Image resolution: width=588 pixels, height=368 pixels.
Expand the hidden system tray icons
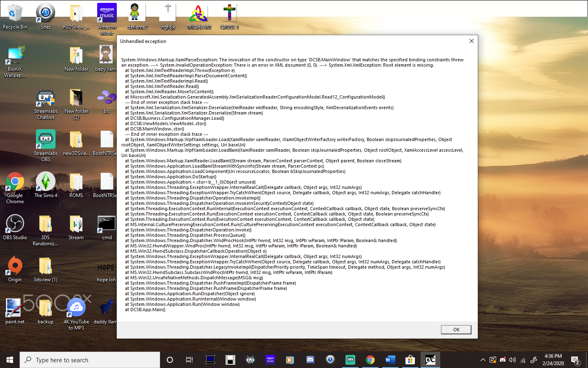[483, 360]
